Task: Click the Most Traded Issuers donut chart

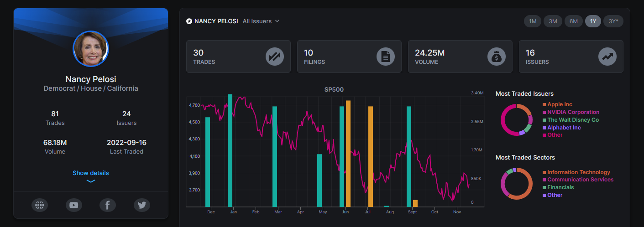Action: point(517,120)
